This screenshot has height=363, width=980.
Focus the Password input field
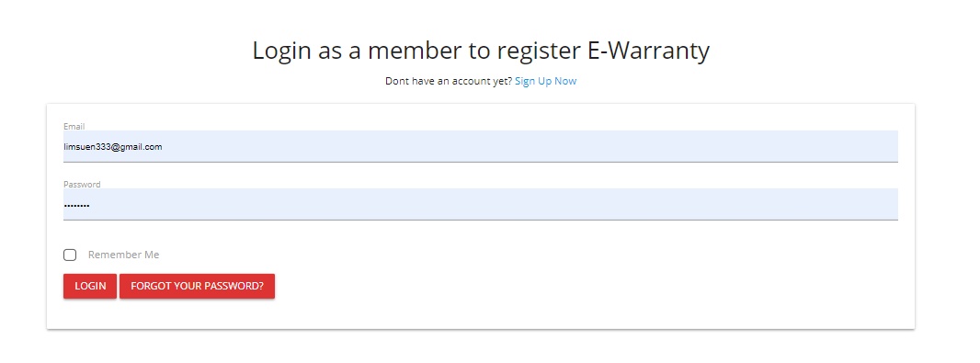click(x=481, y=205)
